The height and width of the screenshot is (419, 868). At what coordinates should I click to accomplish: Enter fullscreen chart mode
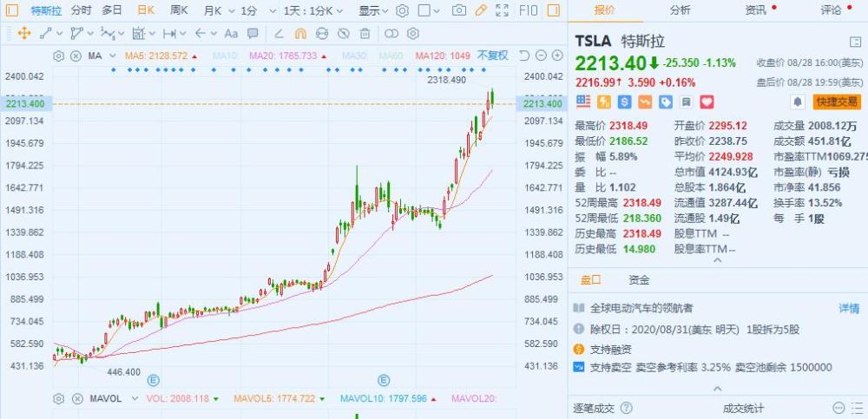point(502,10)
